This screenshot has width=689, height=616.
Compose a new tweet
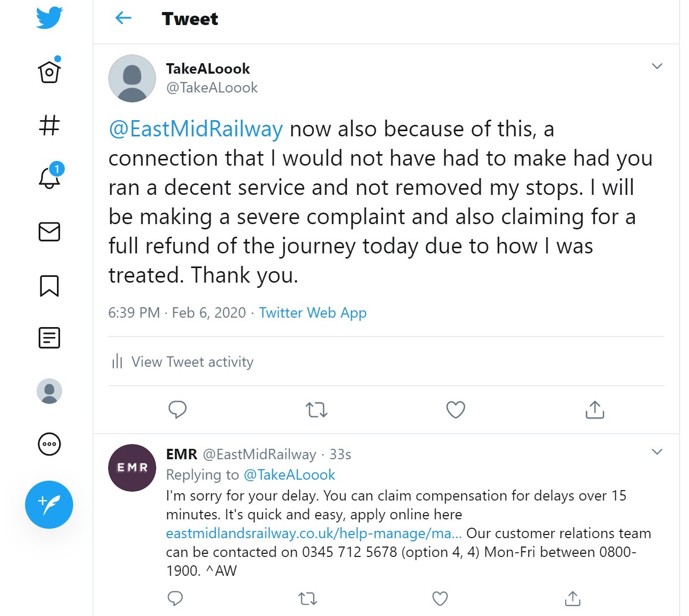click(49, 504)
